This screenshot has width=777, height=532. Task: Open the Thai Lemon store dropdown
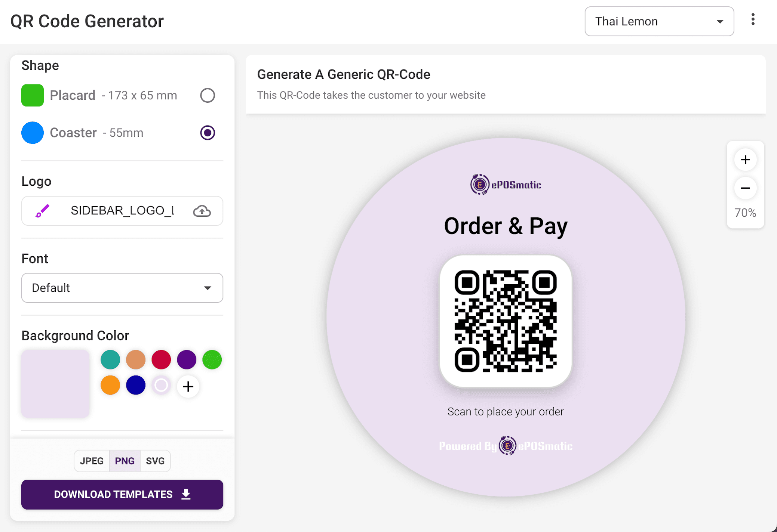pyautogui.click(x=659, y=21)
